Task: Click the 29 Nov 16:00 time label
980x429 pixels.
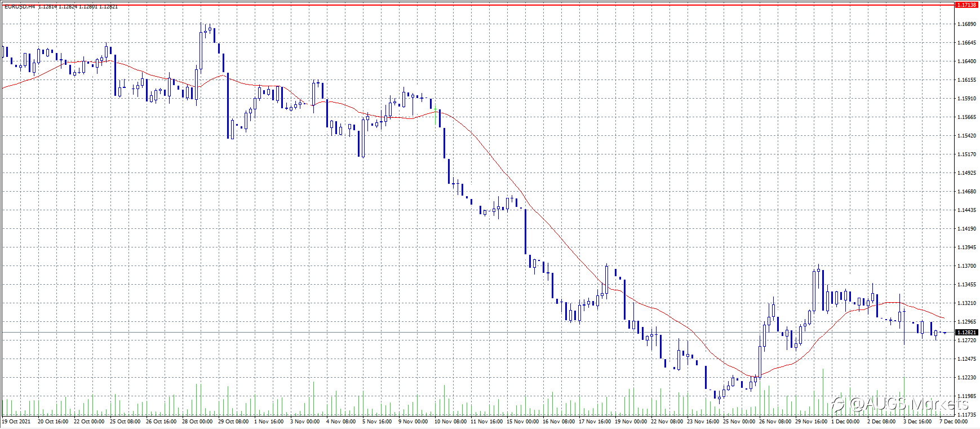Action: tap(810, 422)
